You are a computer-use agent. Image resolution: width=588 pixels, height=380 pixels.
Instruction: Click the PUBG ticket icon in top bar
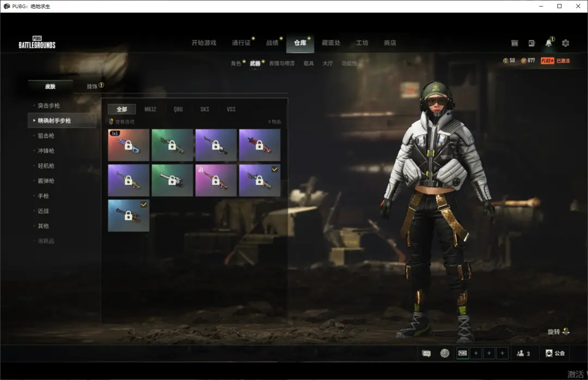coord(515,43)
